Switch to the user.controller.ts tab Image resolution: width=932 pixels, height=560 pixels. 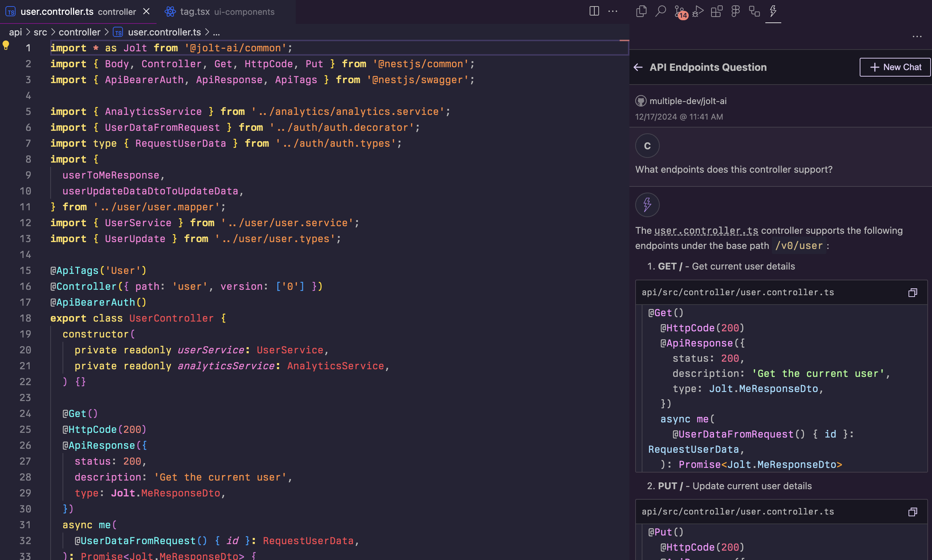pyautogui.click(x=78, y=12)
